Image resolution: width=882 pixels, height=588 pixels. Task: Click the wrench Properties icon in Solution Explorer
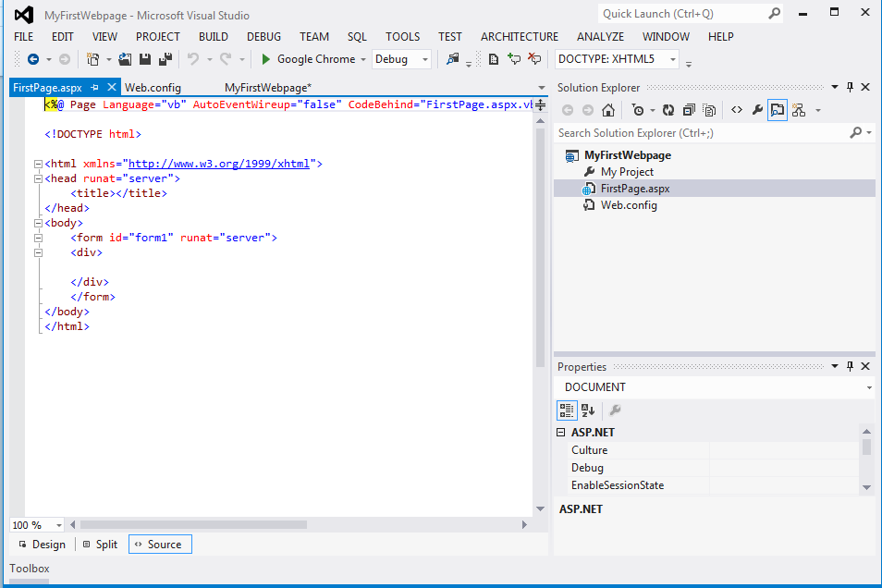pos(757,110)
